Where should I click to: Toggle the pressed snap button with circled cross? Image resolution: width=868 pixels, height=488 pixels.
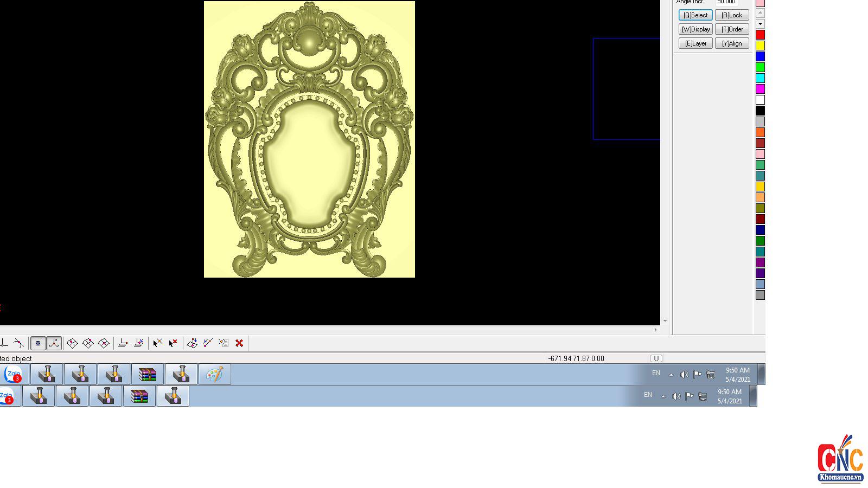pyautogui.click(x=38, y=343)
